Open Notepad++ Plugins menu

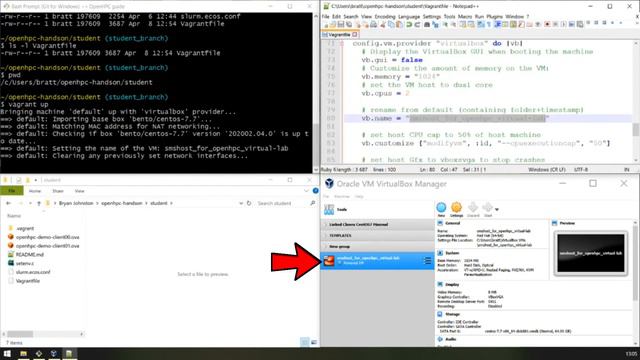495,17
